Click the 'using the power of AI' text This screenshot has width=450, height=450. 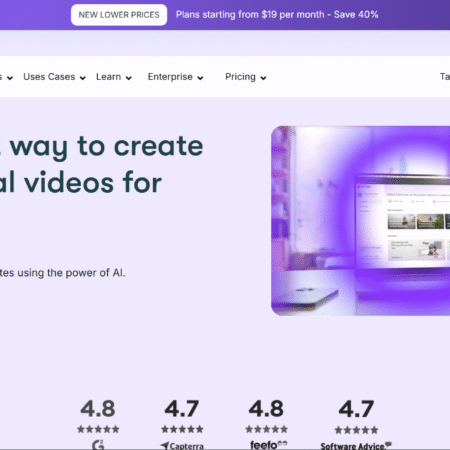(x=71, y=273)
